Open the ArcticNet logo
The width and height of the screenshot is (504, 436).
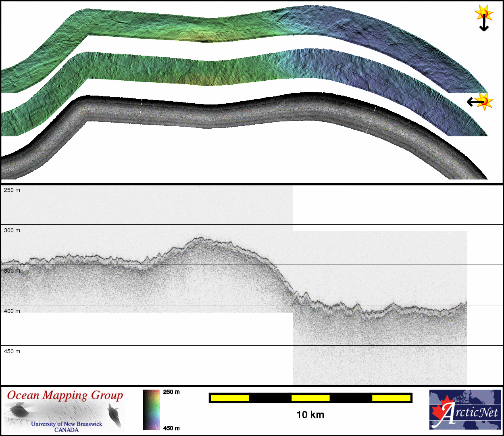coord(465,409)
